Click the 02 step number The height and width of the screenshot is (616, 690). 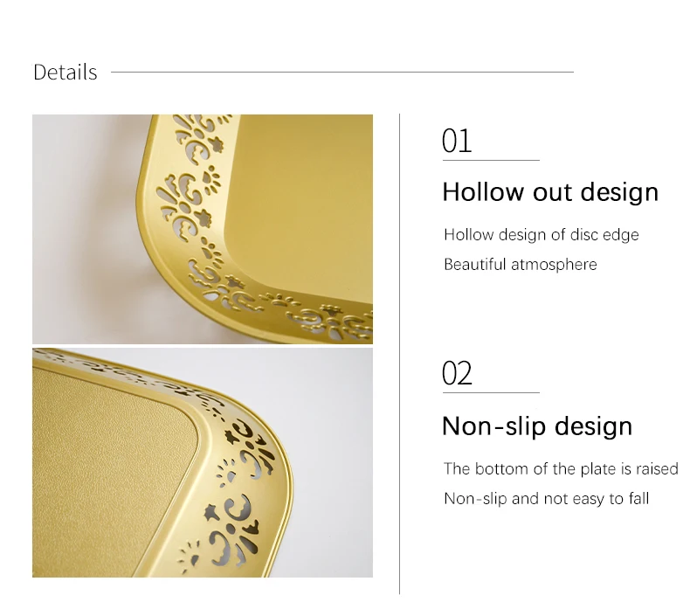tap(457, 373)
